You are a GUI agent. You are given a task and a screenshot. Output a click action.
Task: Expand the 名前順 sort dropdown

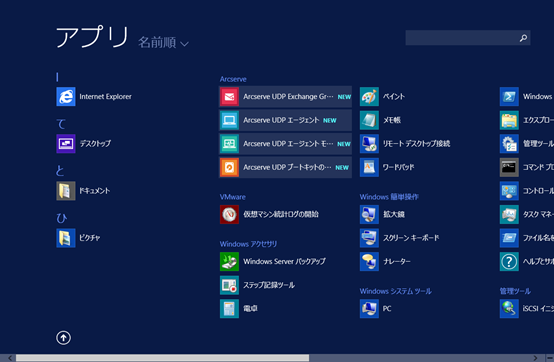pyautogui.click(x=163, y=43)
